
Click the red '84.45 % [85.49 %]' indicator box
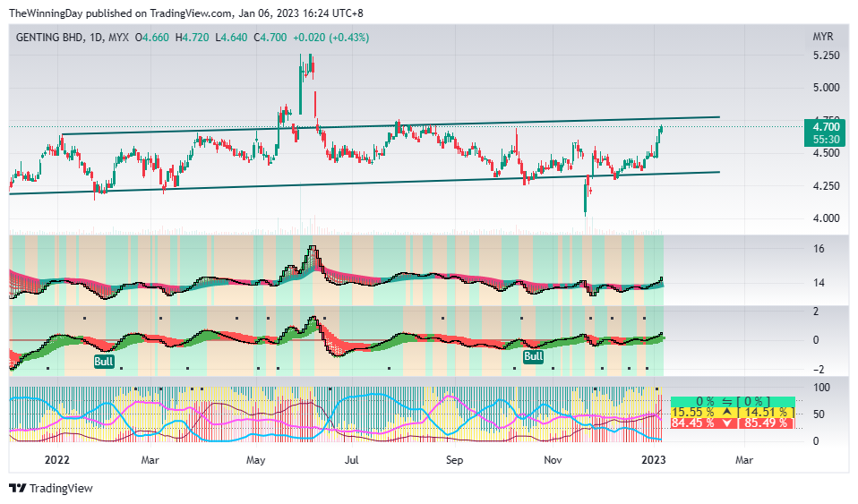(733, 423)
